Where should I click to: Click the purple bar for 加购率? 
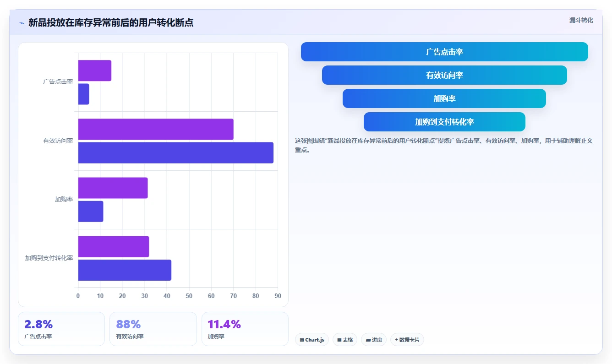113,188
